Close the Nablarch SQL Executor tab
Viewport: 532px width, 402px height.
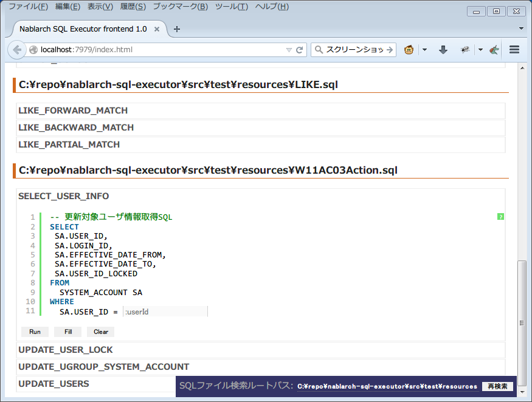click(157, 29)
